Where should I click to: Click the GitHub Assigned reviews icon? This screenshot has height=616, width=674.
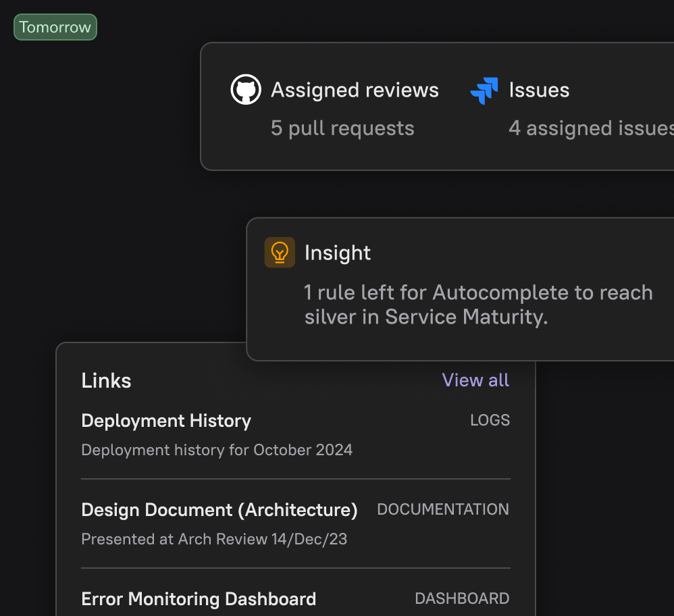[246, 89]
